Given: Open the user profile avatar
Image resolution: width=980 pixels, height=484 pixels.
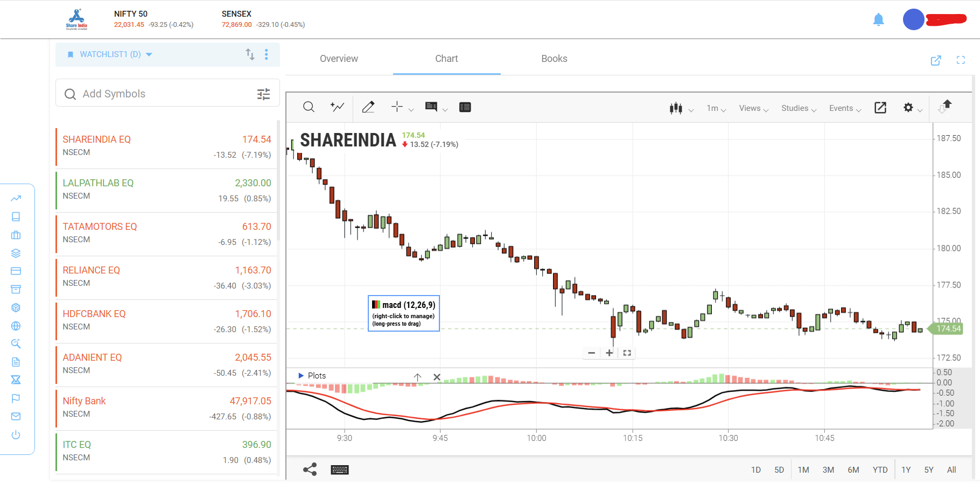Looking at the screenshot, I should (913, 19).
